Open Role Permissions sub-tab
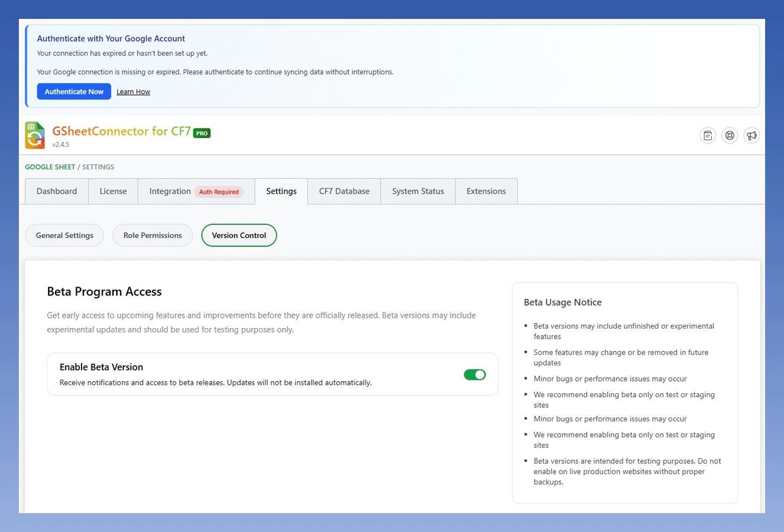The height and width of the screenshot is (532, 784). [x=153, y=235]
